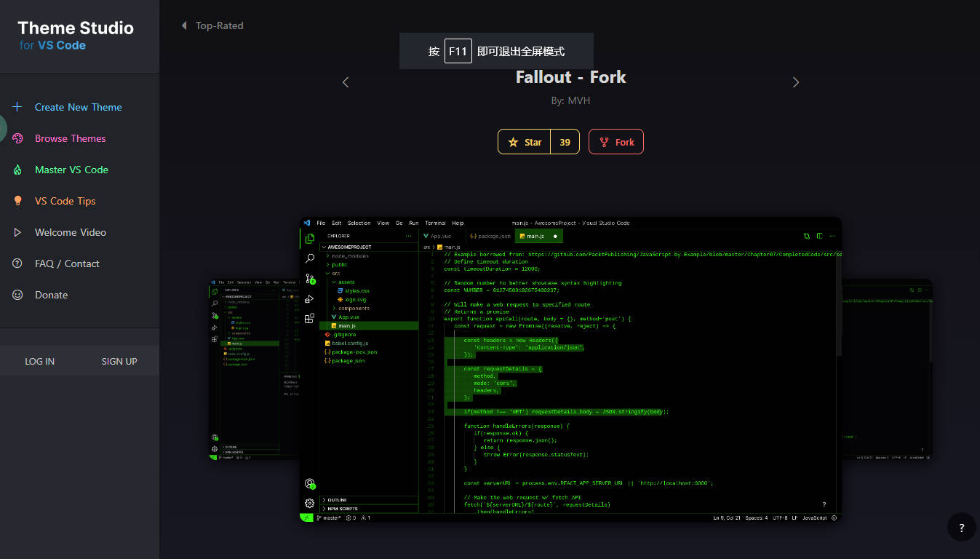Click the Theme Studio logo title
Viewport: 980px width, 559px height.
tap(76, 28)
